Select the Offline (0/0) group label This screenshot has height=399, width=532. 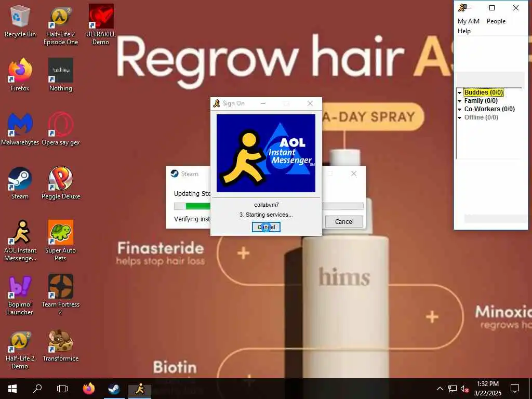pos(481,117)
